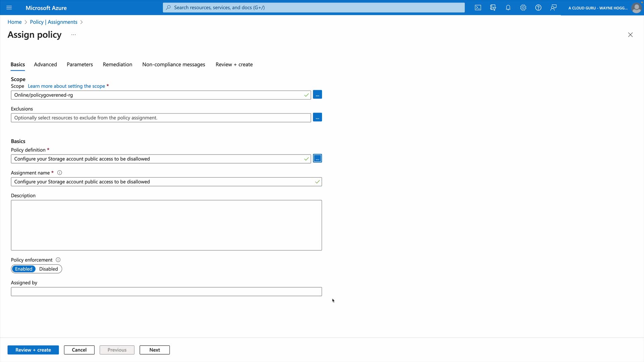Set Policy enforcement to Enabled
Viewport: 644px width, 362px height.
23,269
